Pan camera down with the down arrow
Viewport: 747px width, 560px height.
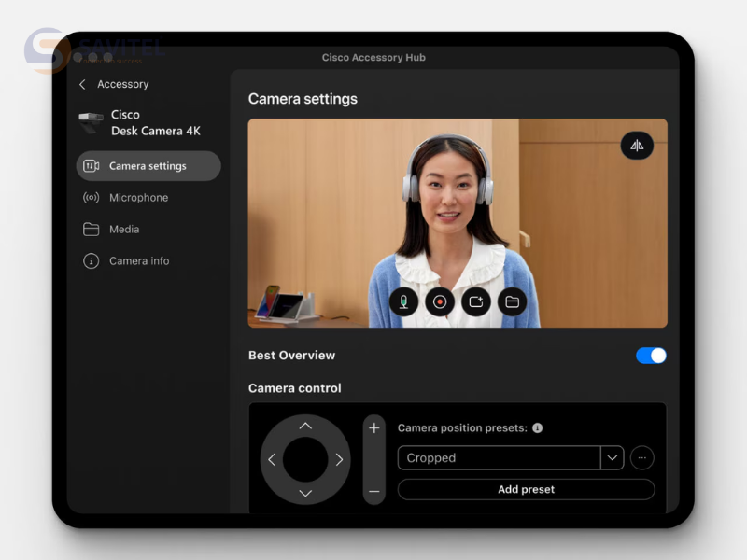(305, 493)
